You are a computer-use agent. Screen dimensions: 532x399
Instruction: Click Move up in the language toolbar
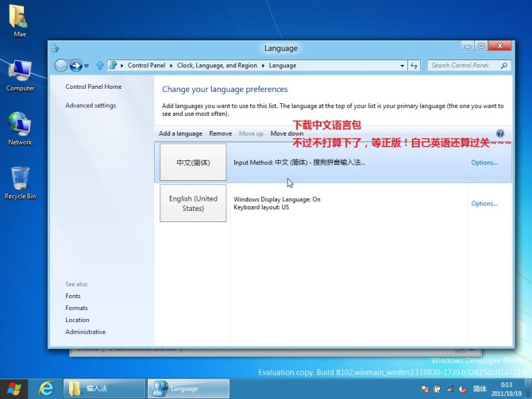tap(251, 133)
